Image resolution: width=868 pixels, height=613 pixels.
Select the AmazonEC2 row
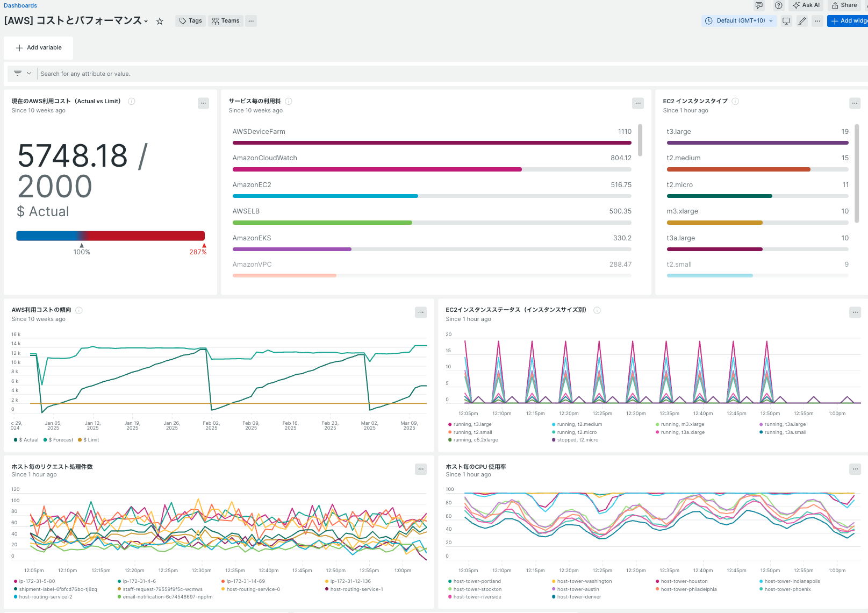[x=432, y=190]
